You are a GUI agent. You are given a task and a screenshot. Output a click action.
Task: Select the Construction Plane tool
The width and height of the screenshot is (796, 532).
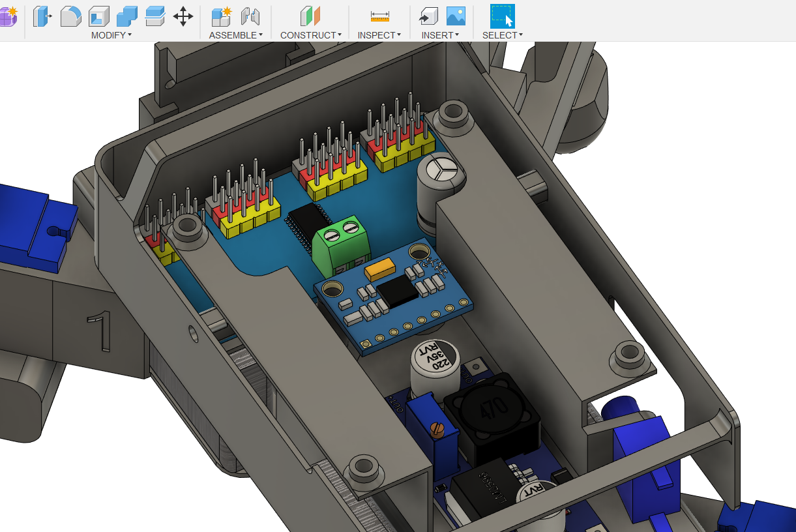click(310, 16)
